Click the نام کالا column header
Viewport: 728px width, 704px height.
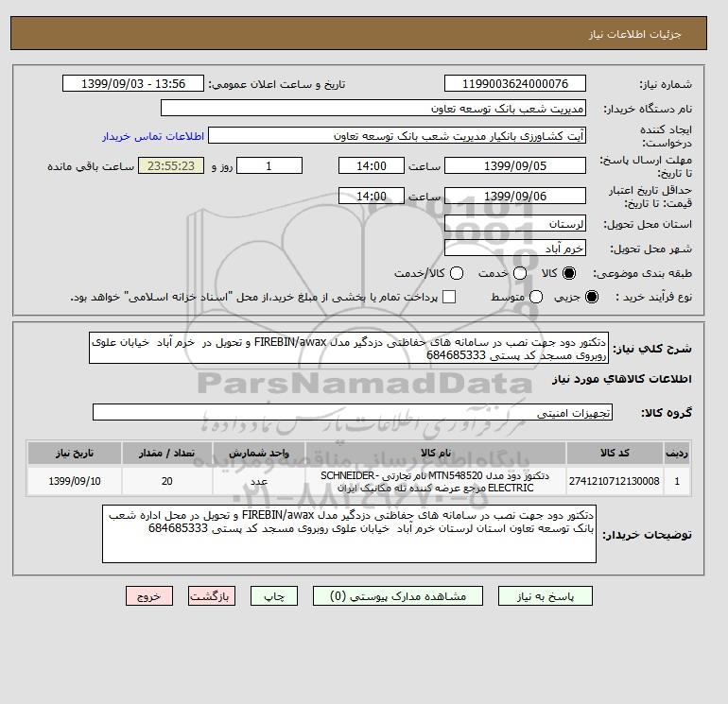pyautogui.click(x=436, y=453)
